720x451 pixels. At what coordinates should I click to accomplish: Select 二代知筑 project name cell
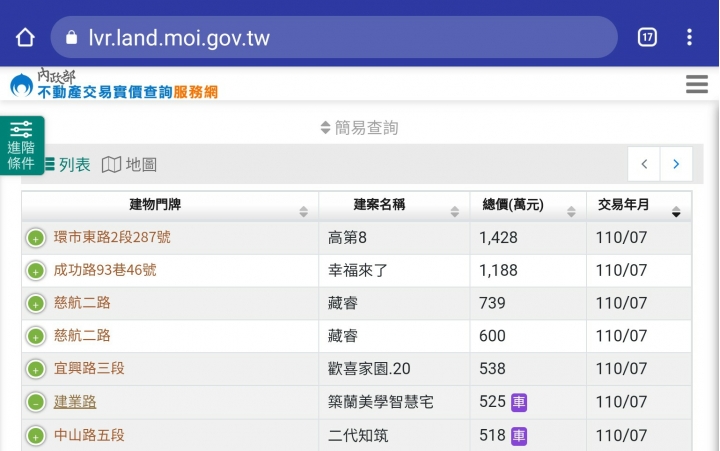click(x=394, y=435)
